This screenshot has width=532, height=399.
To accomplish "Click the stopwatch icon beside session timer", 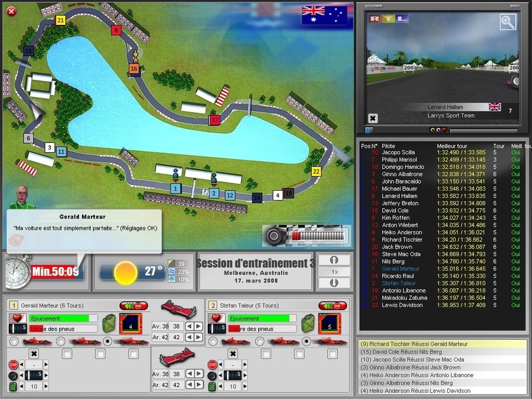I will tap(17, 272).
